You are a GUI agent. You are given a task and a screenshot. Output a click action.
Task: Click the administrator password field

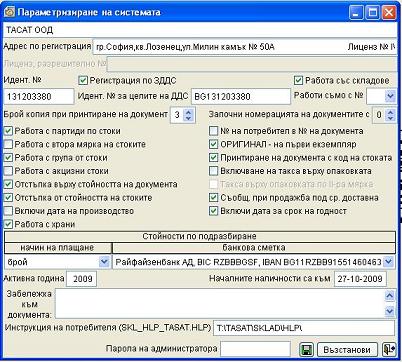coord(255,349)
